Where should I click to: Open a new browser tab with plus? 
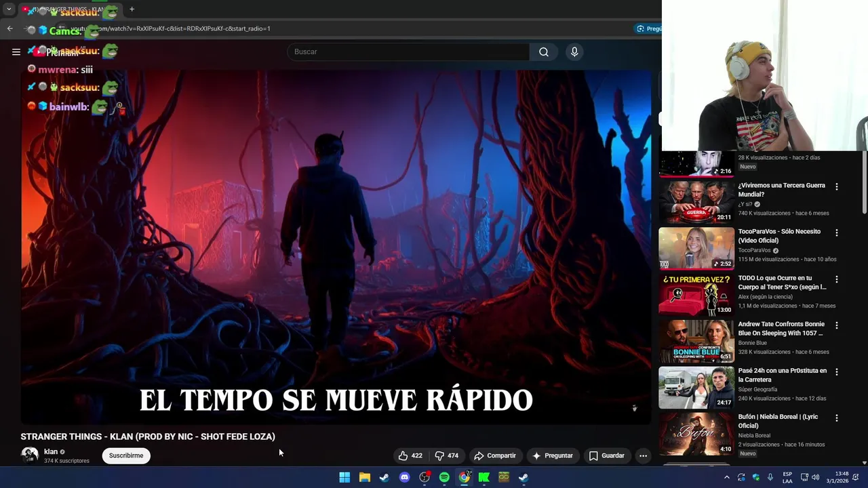coord(132,9)
